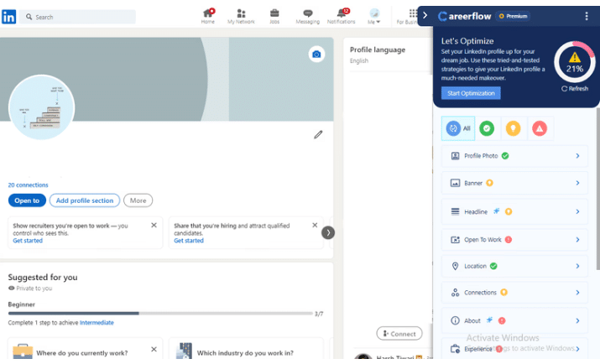
Task: Click the AI sparkle icon beside About
Action: [489, 320]
